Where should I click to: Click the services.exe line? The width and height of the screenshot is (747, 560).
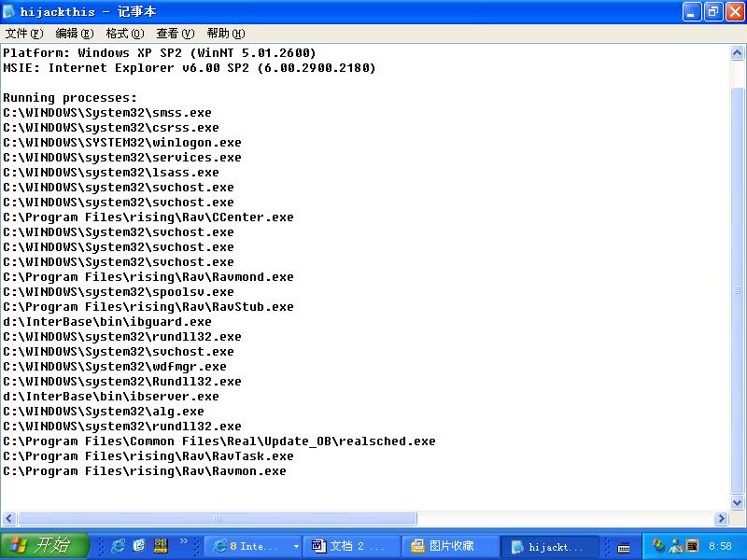(x=122, y=157)
